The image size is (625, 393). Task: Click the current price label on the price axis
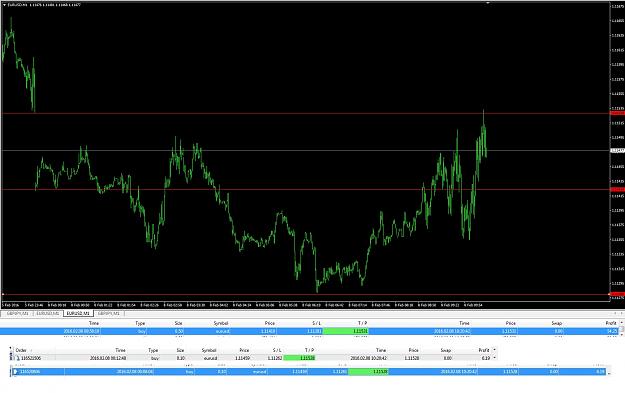click(x=617, y=151)
